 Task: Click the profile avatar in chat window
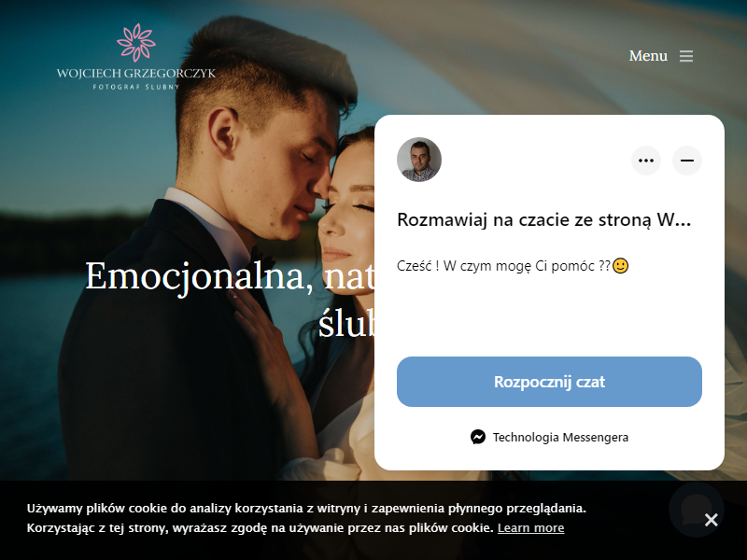(419, 160)
